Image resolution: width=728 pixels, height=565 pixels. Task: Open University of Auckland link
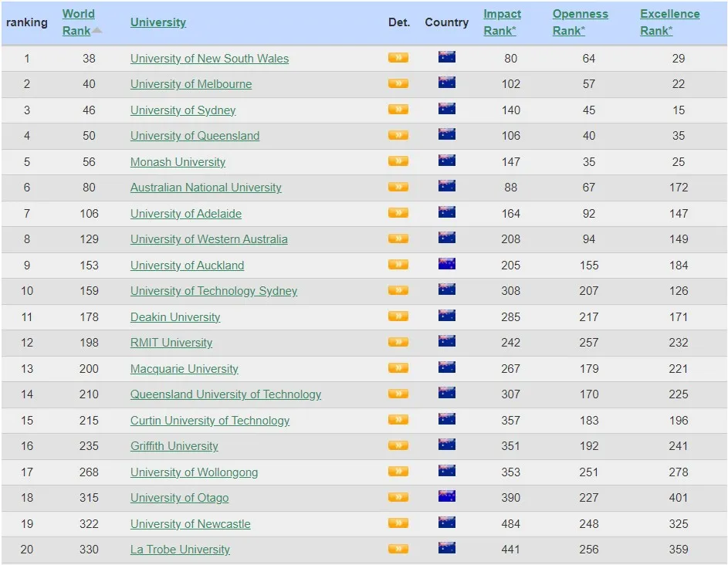tap(187, 265)
